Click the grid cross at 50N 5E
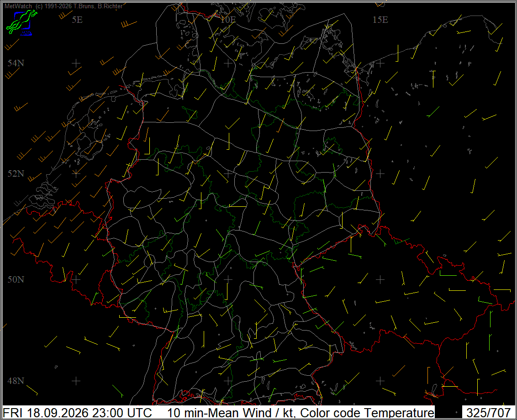This screenshot has height=420, width=517. [x=76, y=279]
